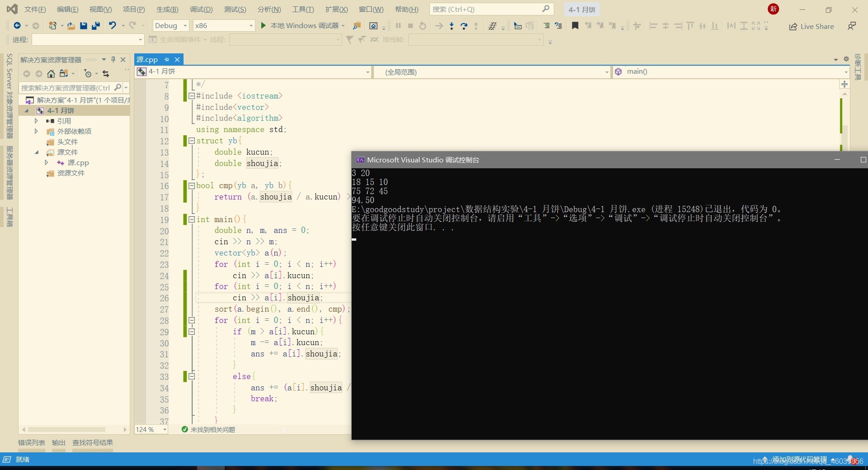Collapse the struct yb code block
Screen dimensions: 868x470
[191, 141]
